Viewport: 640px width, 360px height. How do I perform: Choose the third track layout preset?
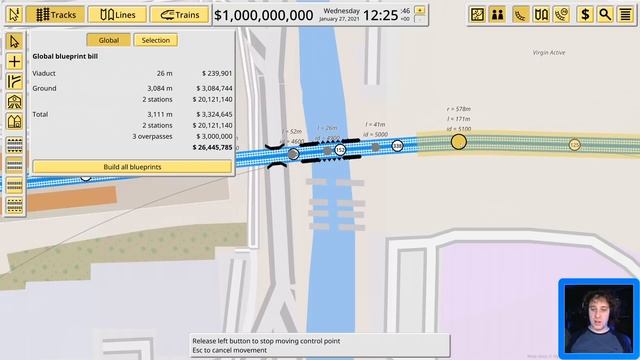(x=14, y=185)
